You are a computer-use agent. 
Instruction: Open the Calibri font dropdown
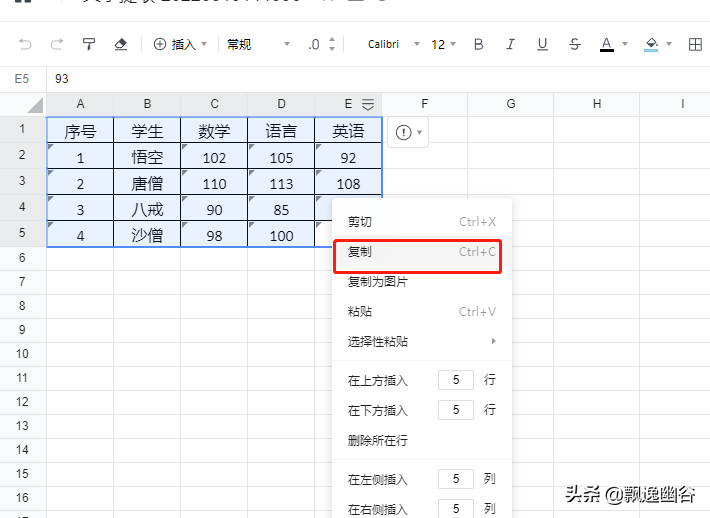coord(393,44)
